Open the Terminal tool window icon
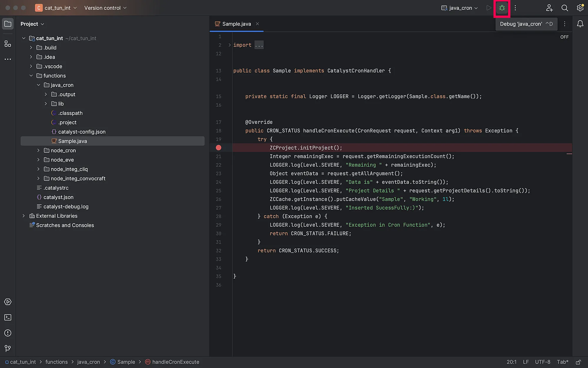The width and height of the screenshot is (588, 368). (x=8, y=317)
